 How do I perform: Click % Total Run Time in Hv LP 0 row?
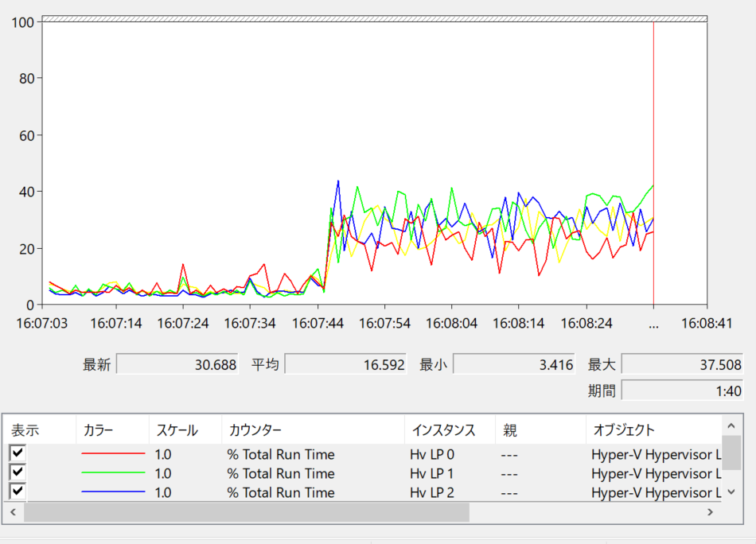tap(281, 454)
